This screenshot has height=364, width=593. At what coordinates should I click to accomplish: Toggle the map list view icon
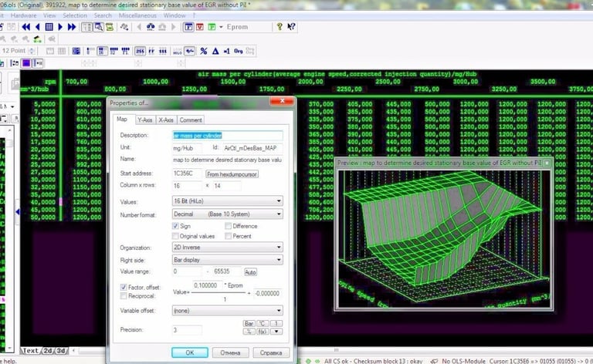tap(87, 27)
